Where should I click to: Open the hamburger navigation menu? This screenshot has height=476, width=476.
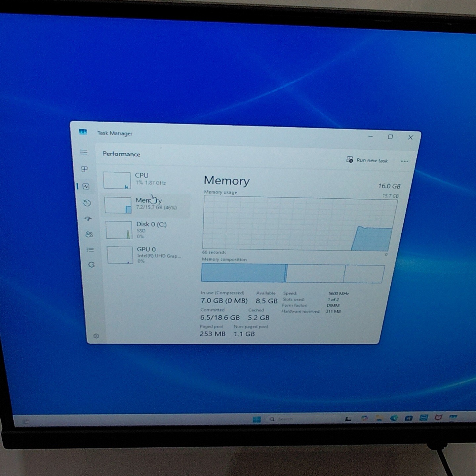[84, 152]
